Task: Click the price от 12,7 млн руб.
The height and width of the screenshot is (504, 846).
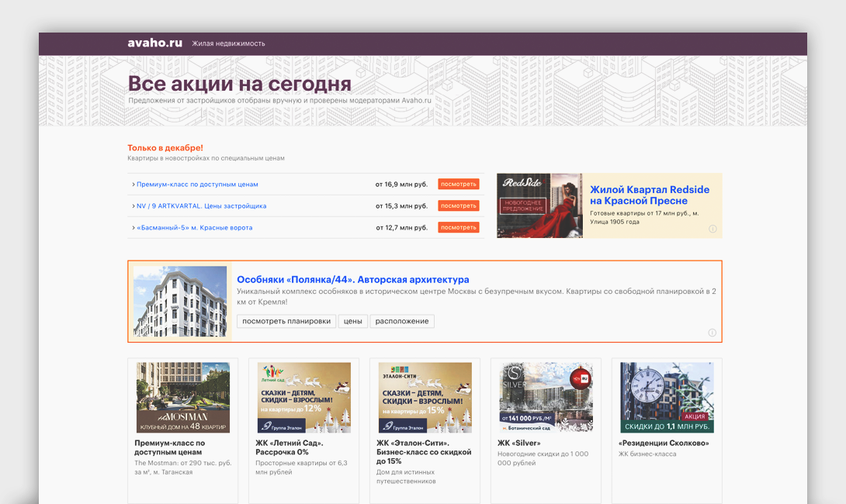Action: (402, 227)
